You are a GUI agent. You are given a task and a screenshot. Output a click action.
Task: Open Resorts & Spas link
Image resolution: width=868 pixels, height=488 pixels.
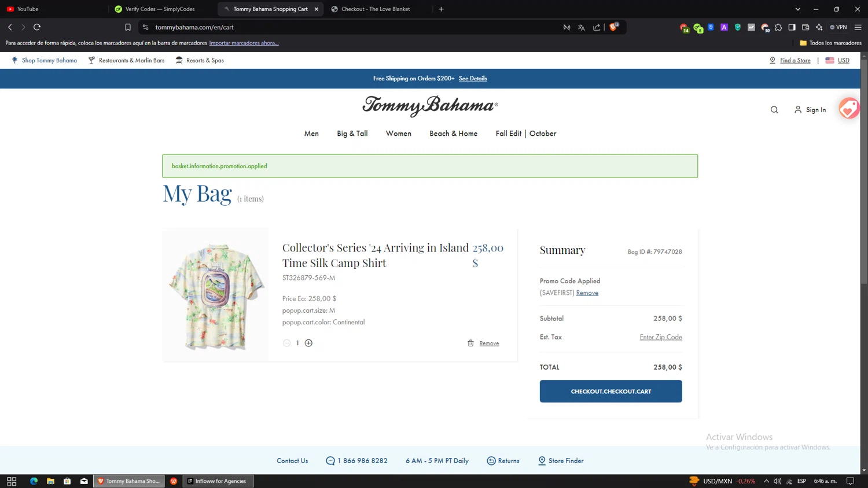[x=200, y=60]
